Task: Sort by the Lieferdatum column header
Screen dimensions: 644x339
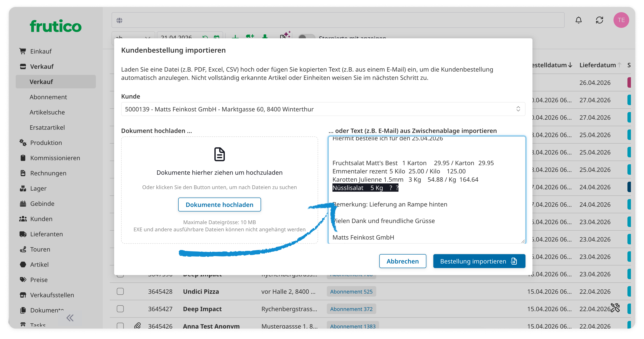Action: tap(600, 65)
